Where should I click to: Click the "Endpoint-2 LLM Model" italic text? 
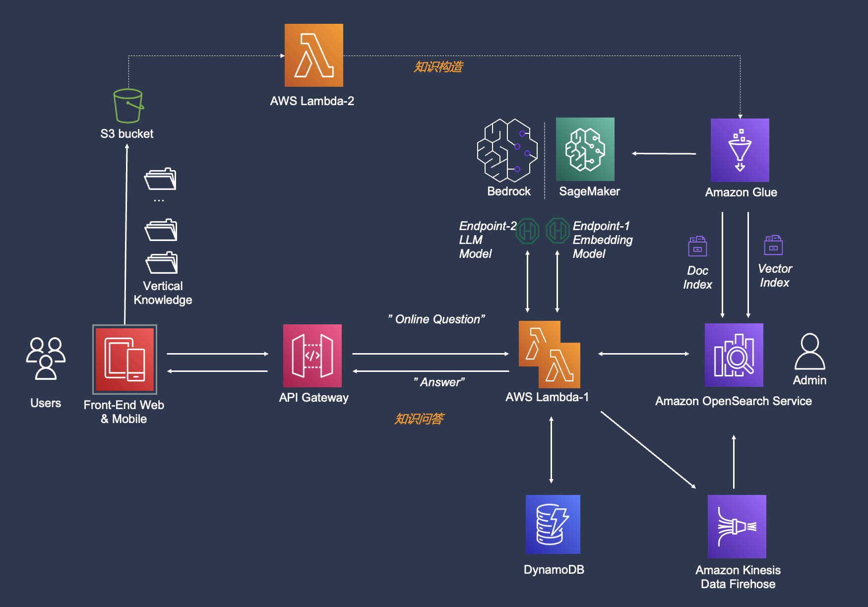pyautogui.click(x=488, y=240)
